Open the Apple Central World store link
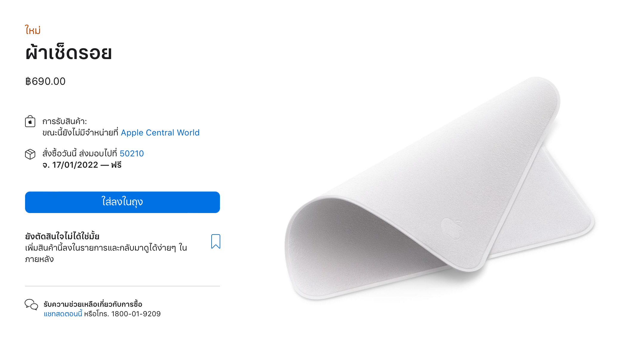This screenshot has width=619, height=364. [160, 132]
